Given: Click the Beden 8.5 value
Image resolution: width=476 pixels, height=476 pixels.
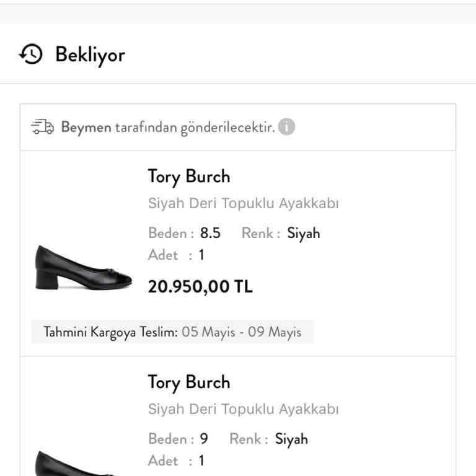Looking at the screenshot, I should click(210, 233).
